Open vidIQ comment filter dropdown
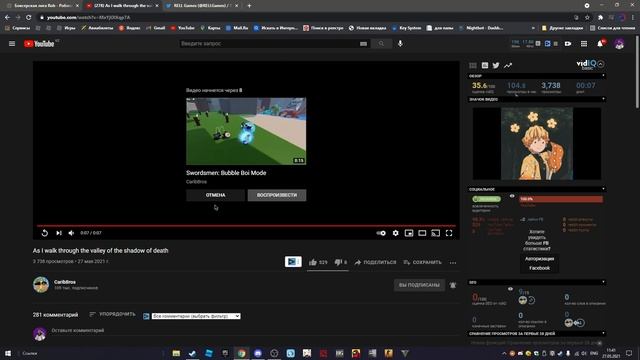This screenshot has width=640, height=360. pos(196,316)
